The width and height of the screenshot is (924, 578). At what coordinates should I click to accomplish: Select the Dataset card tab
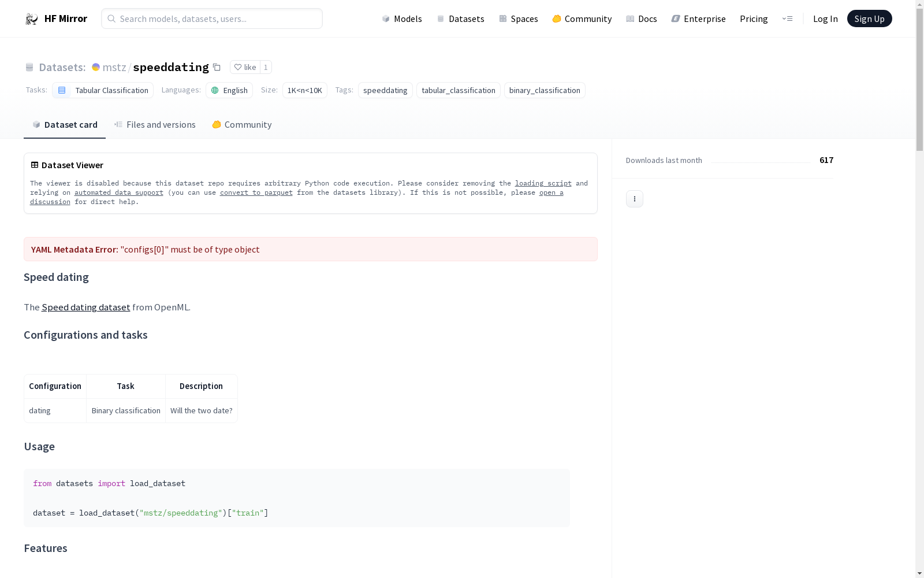point(65,125)
